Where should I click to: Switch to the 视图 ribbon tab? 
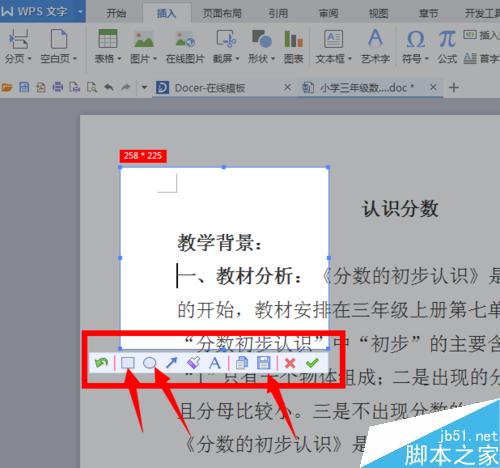[x=378, y=13]
